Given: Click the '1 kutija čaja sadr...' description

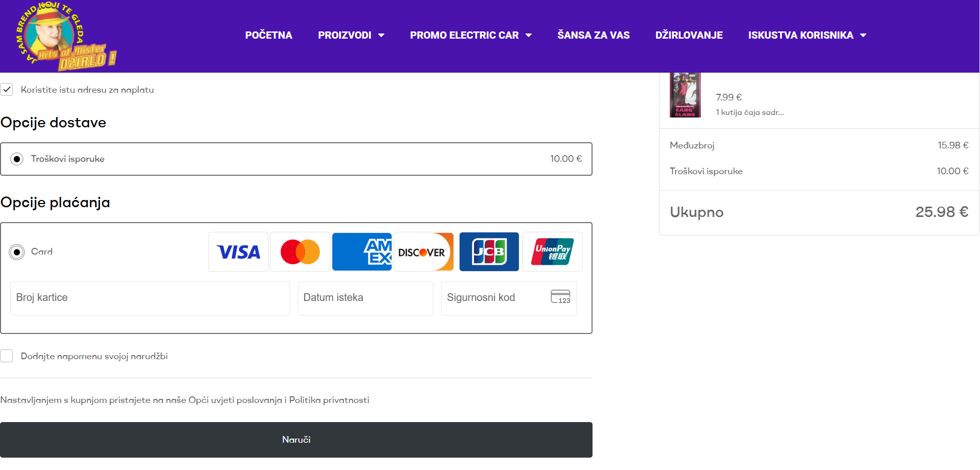Looking at the screenshot, I should [750, 112].
